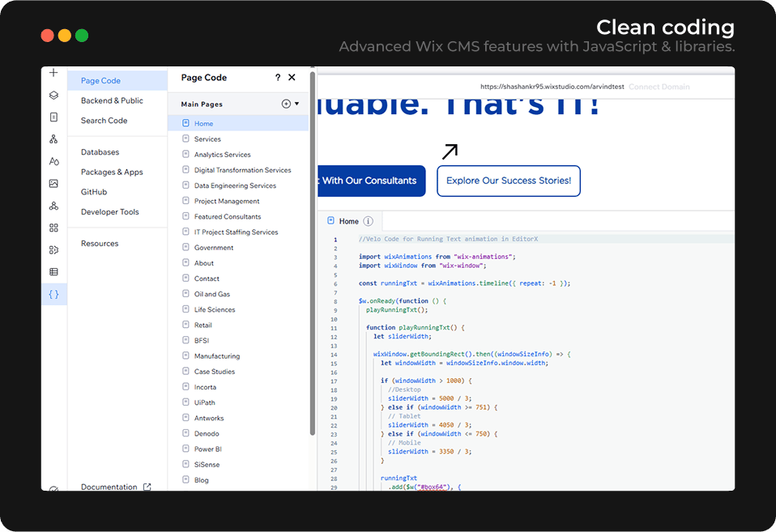The width and height of the screenshot is (776, 532).
Task: Click the With Our Consultants button
Action: pos(371,181)
